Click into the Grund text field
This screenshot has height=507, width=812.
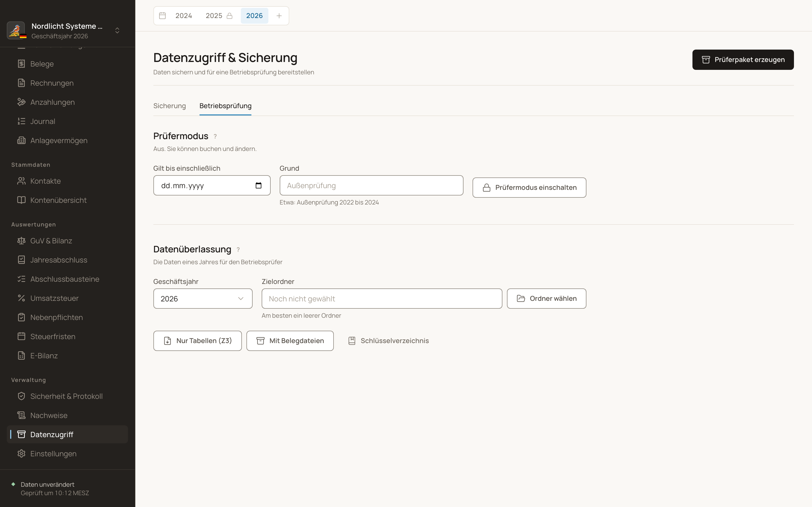pos(371,185)
